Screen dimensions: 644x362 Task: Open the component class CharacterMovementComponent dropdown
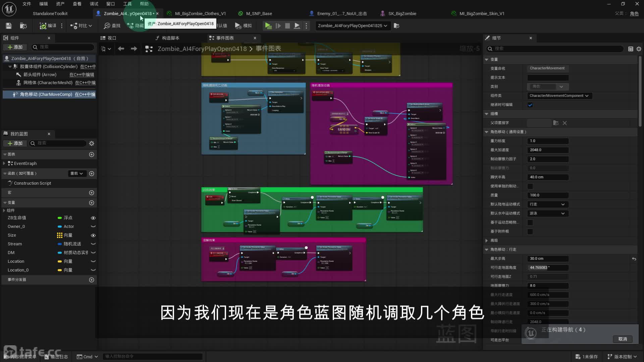click(x=559, y=96)
